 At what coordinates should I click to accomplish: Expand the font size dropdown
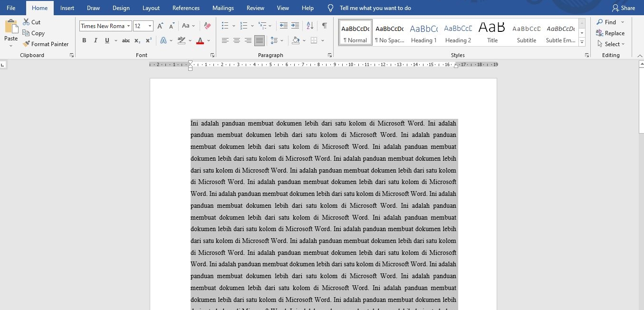150,26
